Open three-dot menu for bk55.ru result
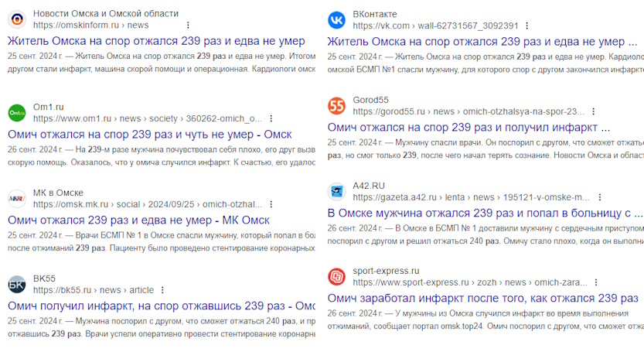Viewport: 644px width, 352px height. 162,290
